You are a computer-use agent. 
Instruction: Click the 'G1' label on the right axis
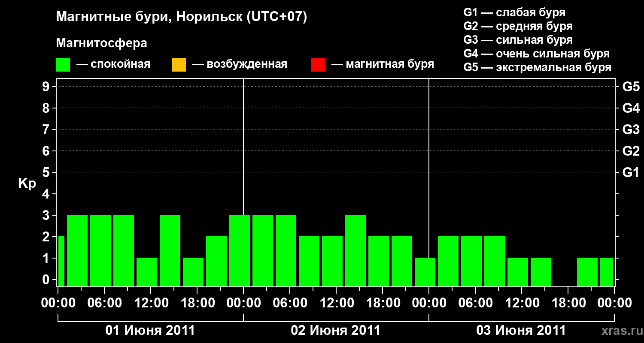pos(631,172)
